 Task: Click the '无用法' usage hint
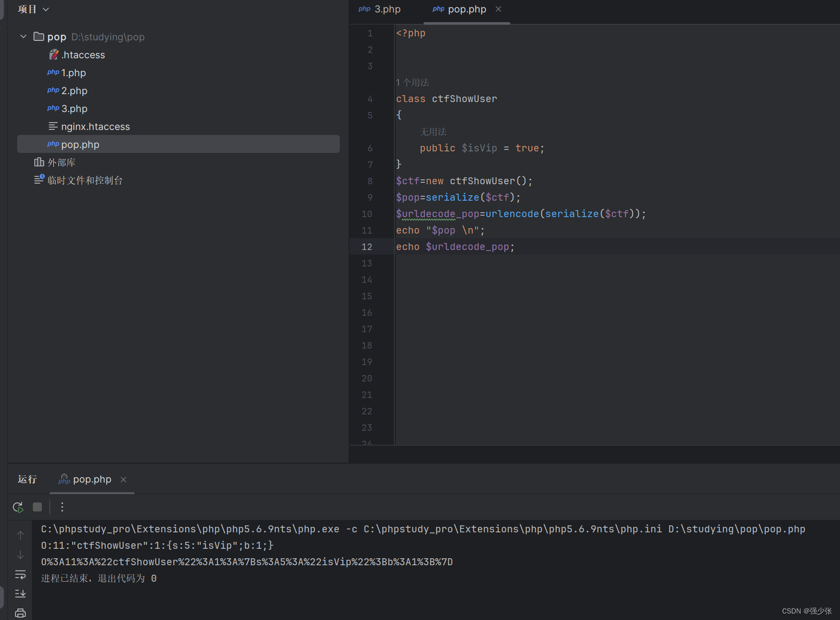click(x=433, y=131)
